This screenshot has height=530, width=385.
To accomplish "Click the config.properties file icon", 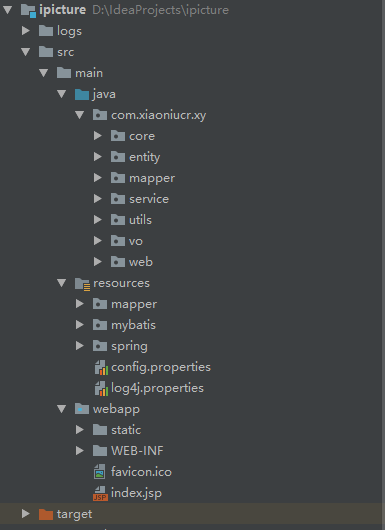I will coord(101,367).
